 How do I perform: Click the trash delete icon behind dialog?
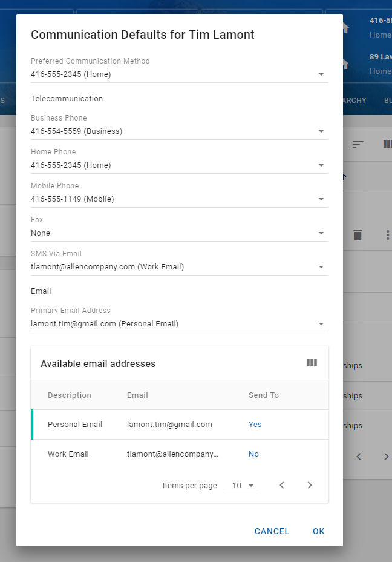pyautogui.click(x=358, y=235)
